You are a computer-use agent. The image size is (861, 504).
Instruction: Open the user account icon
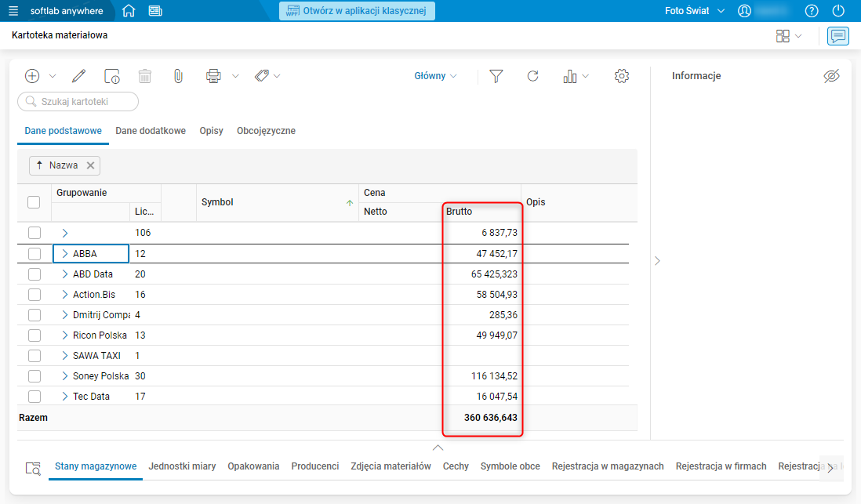[x=744, y=11]
